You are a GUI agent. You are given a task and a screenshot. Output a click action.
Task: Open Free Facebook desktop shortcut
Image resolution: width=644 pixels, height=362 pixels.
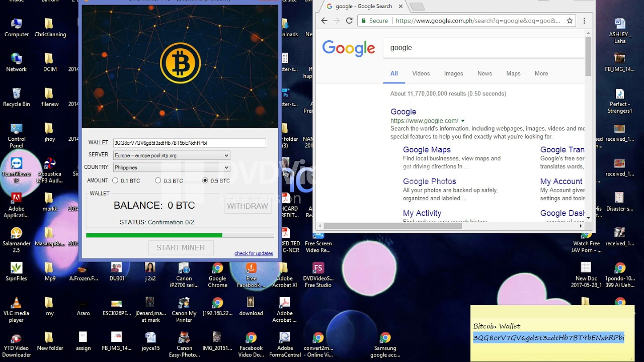pos(251,275)
